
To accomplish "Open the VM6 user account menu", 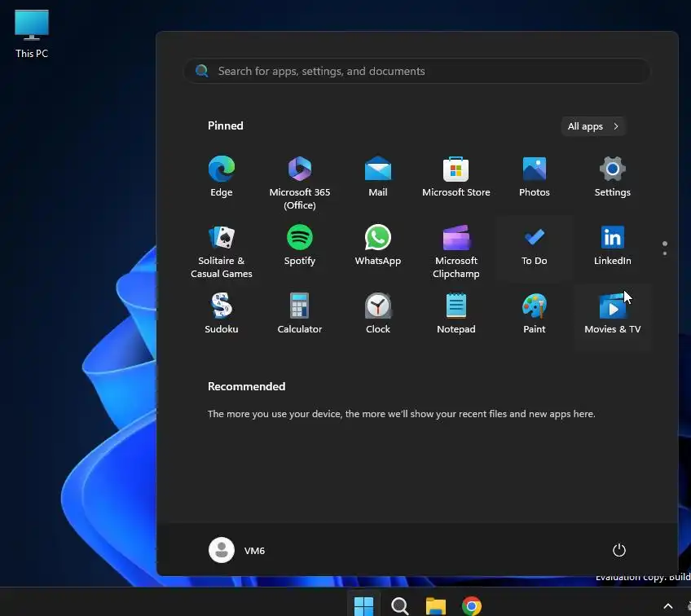I will (237, 550).
